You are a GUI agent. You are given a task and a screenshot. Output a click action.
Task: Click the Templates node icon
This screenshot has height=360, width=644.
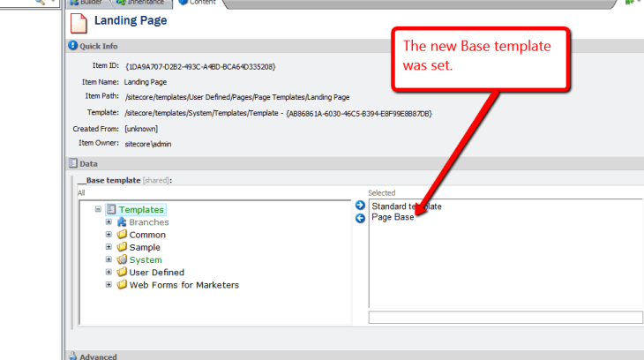pos(111,209)
